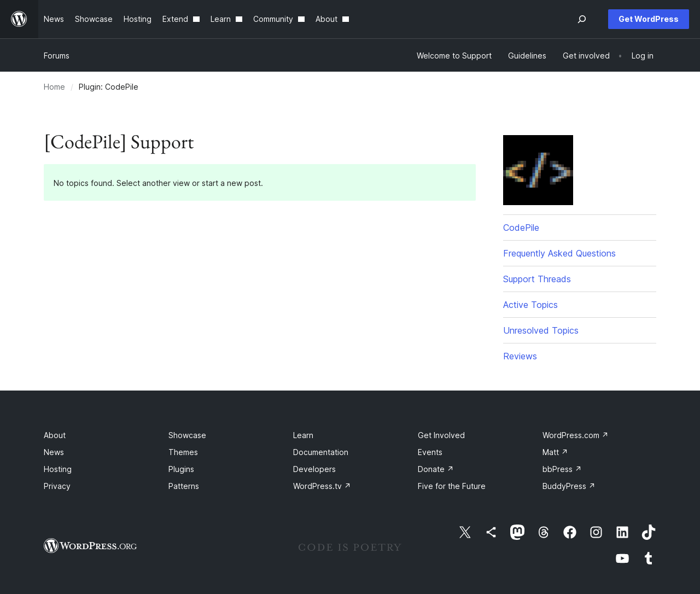Viewport: 700px width, 594px height.
Task: Open the Events footer link
Action: pos(430,452)
